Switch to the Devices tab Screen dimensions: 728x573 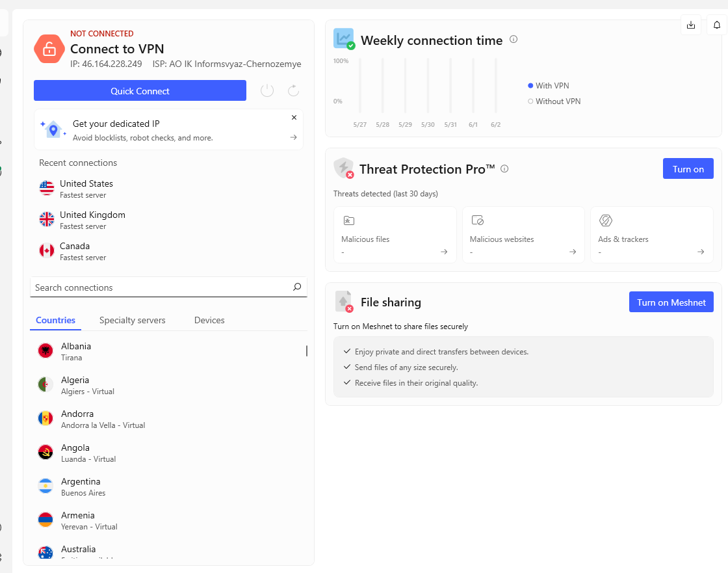coord(209,320)
